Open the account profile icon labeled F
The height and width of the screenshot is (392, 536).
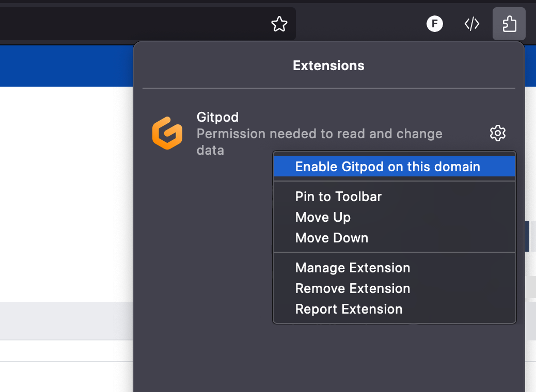pyautogui.click(x=434, y=24)
